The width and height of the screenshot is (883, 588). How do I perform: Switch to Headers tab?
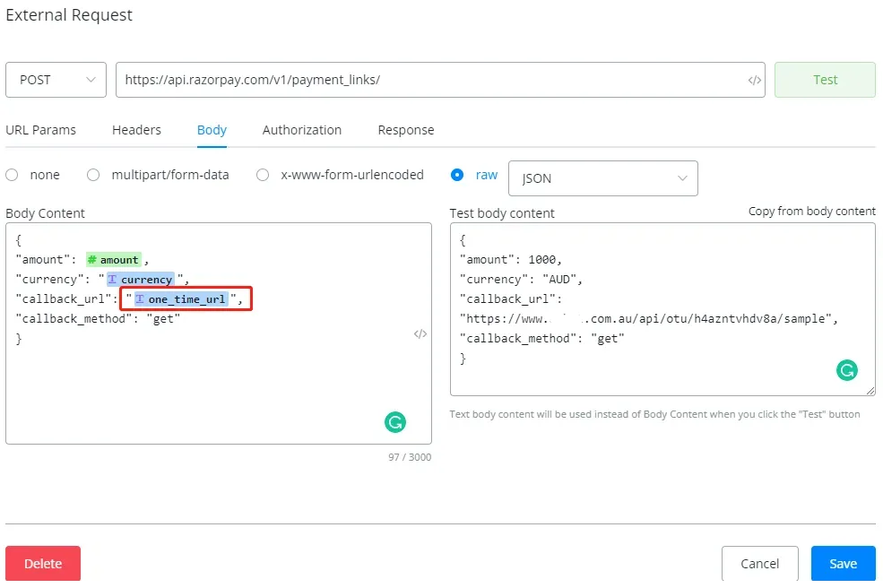pos(136,130)
